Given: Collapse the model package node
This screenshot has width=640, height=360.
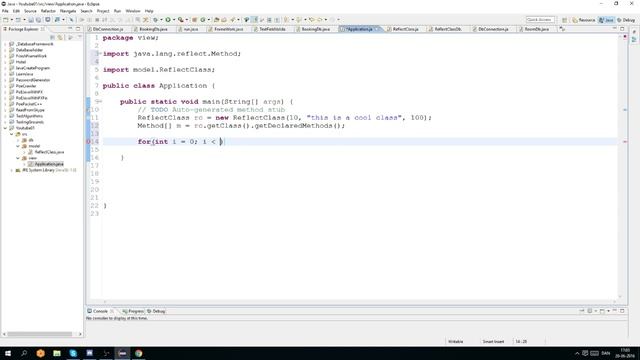Looking at the screenshot, I should click(18, 146).
